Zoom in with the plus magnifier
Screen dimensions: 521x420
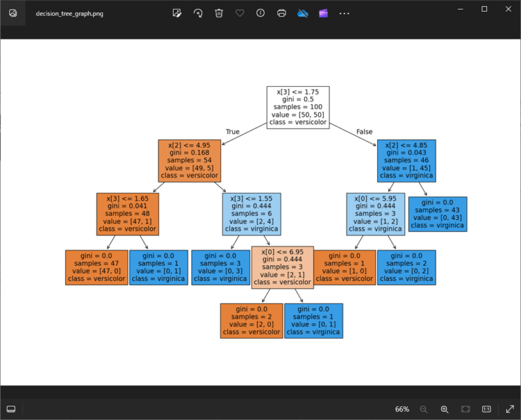(x=444, y=409)
